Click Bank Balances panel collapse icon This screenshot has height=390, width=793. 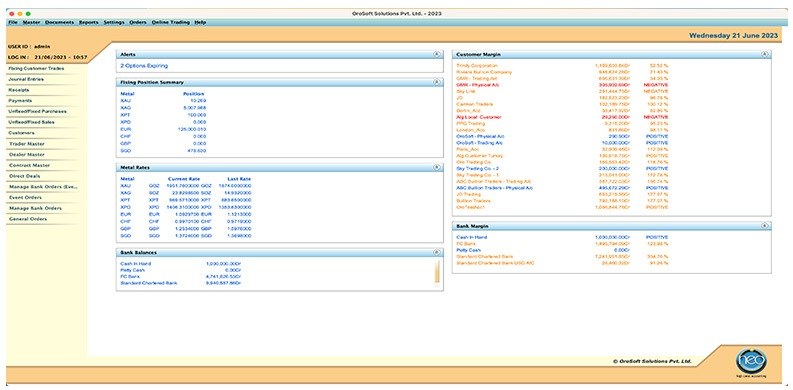coord(436,252)
